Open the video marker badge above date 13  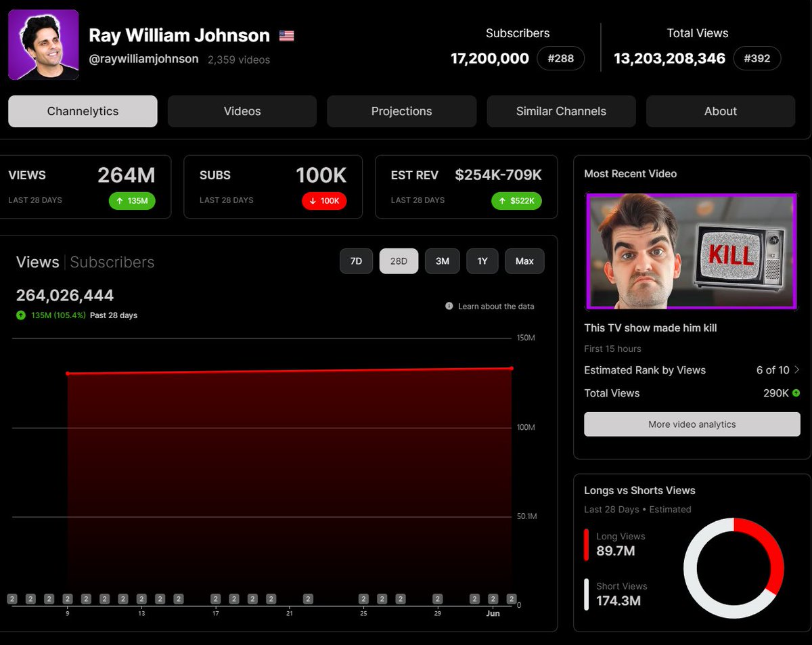pyautogui.click(x=141, y=599)
